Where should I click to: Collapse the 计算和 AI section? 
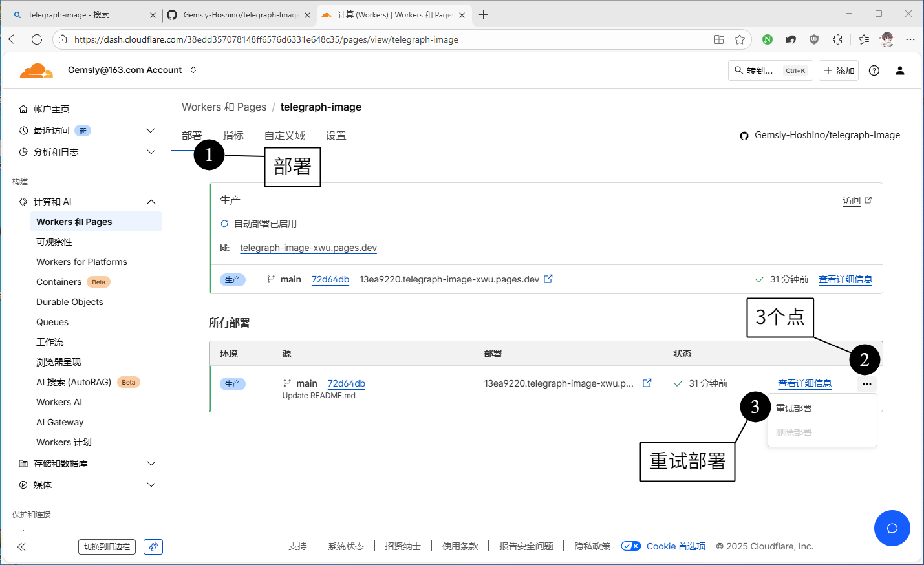[151, 202]
